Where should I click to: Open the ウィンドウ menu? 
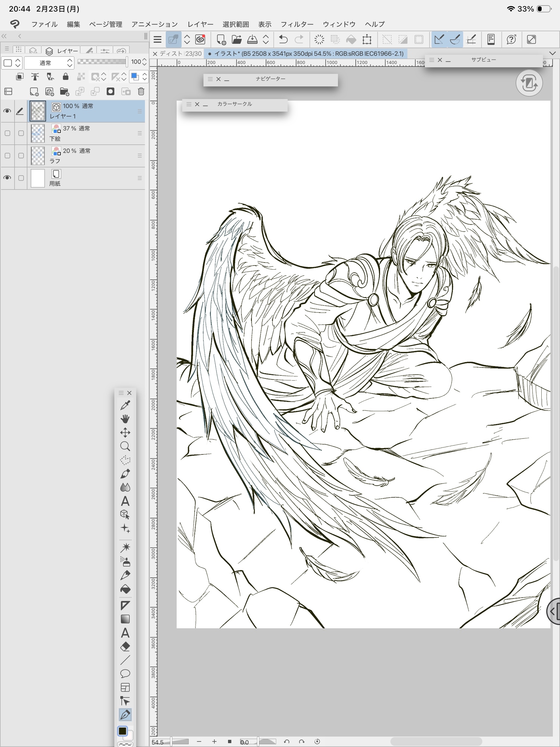pos(339,24)
